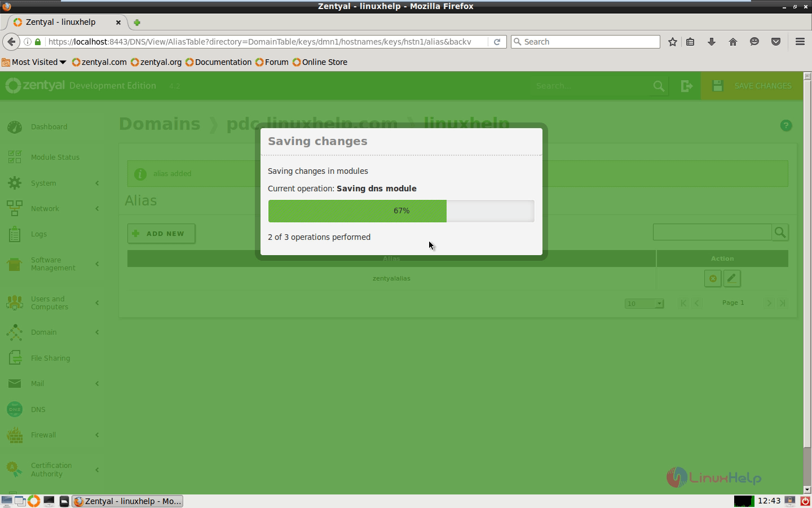Open Online Store bookmark

coord(320,62)
